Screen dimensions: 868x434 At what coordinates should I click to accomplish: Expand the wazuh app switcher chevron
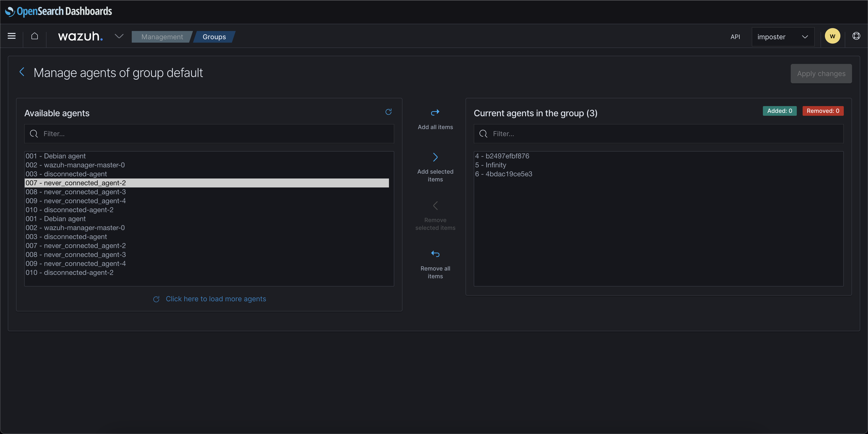coord(119,36)
